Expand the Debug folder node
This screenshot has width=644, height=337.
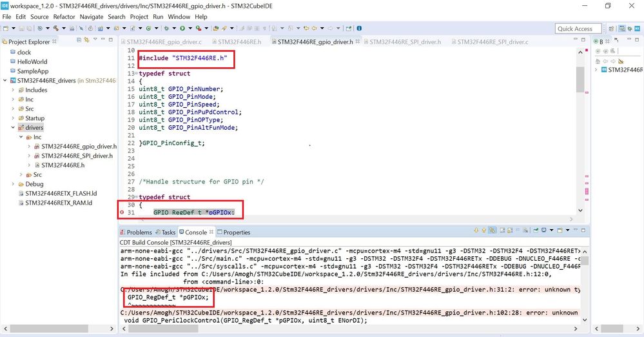(x=13, y=184)
